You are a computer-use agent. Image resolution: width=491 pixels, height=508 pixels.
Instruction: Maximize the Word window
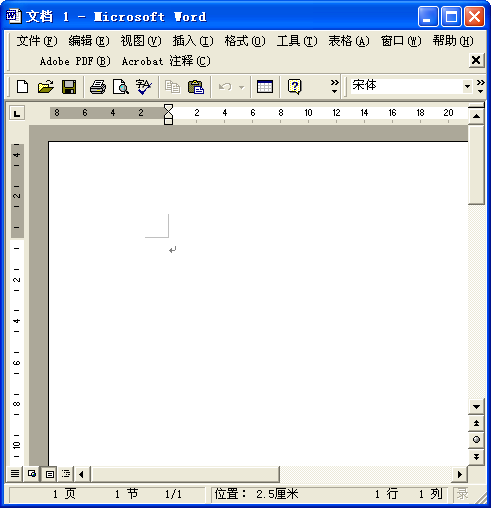pos(451,16)
